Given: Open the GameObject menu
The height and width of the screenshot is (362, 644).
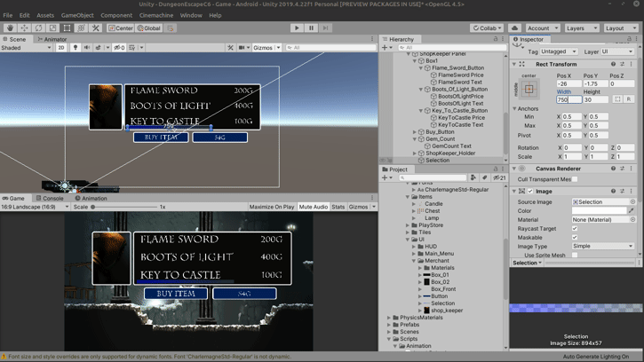Looking at the screenshot, I should (77, 15).
